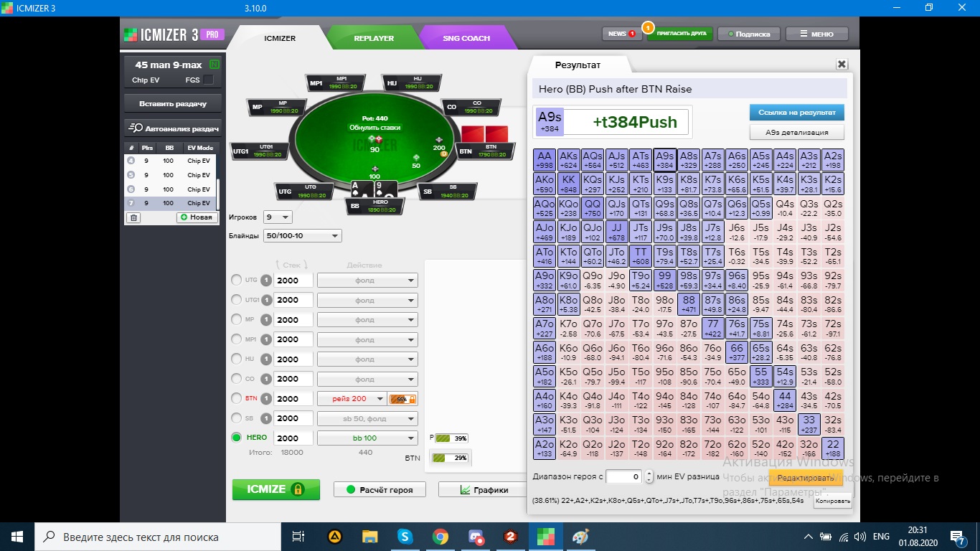
Task: Select hand row number 4 in list
Action: 170,161
